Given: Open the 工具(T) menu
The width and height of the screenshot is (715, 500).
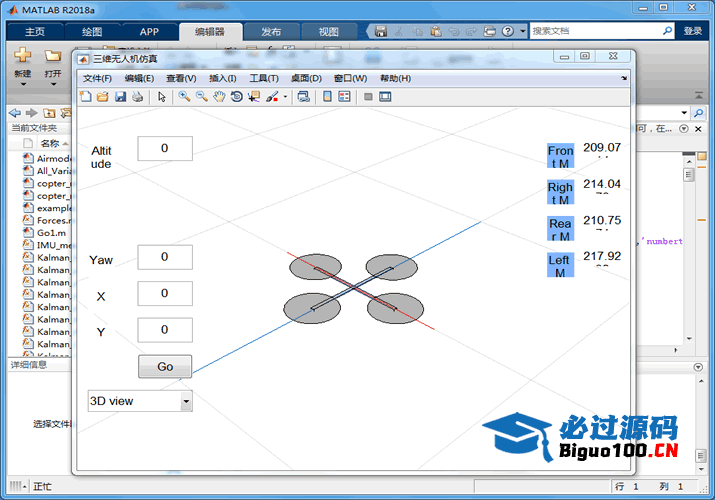Looking at the screenshot, I should click(x=263, y=78).
